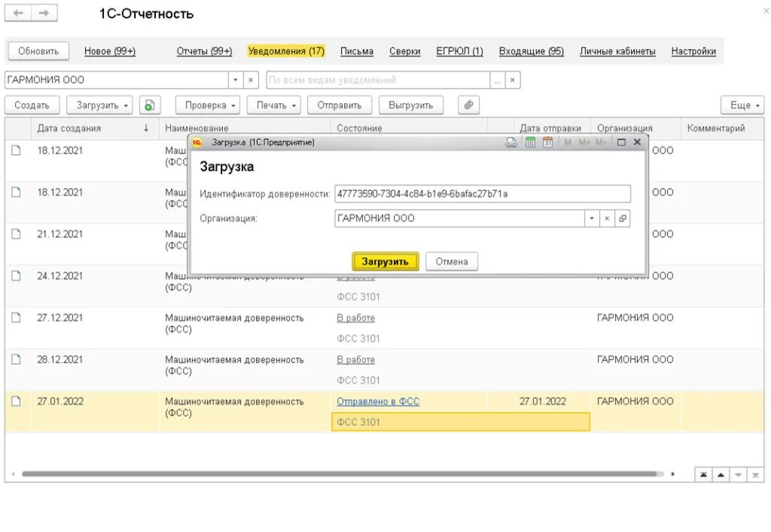This screenshot has width=771, height=532.
Task: Confirm with the yellow Загрузить button
Action: tap(385, 261)
